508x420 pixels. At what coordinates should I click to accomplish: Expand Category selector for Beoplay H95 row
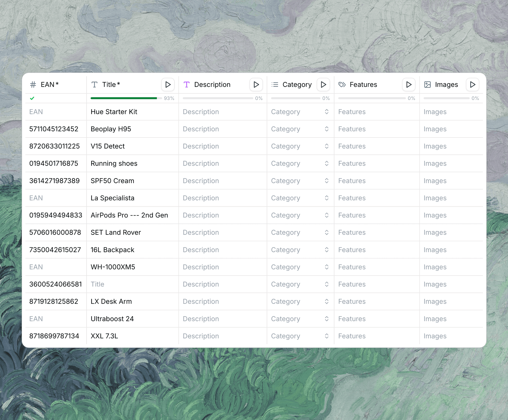click(326, 129)
